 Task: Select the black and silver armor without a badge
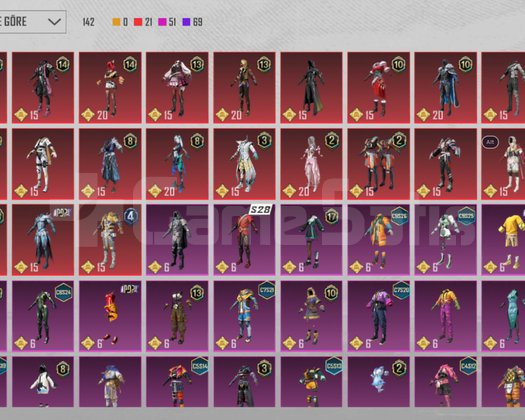pyautogui.click(x=446, y=164)
